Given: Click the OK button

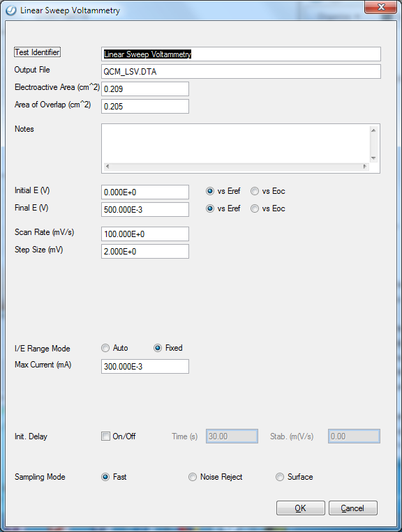Looking at the screenshot, I should tap(301, 508).
